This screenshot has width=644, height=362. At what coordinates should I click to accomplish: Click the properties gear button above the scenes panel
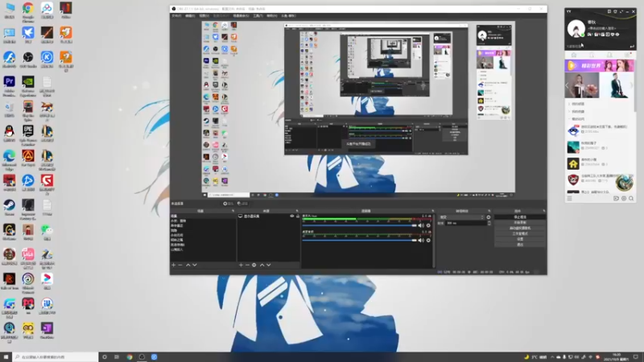point(229,204)
